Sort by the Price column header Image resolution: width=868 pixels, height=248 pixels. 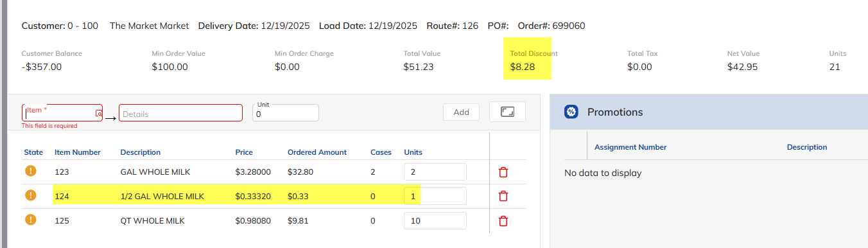[x=244, y=152]
